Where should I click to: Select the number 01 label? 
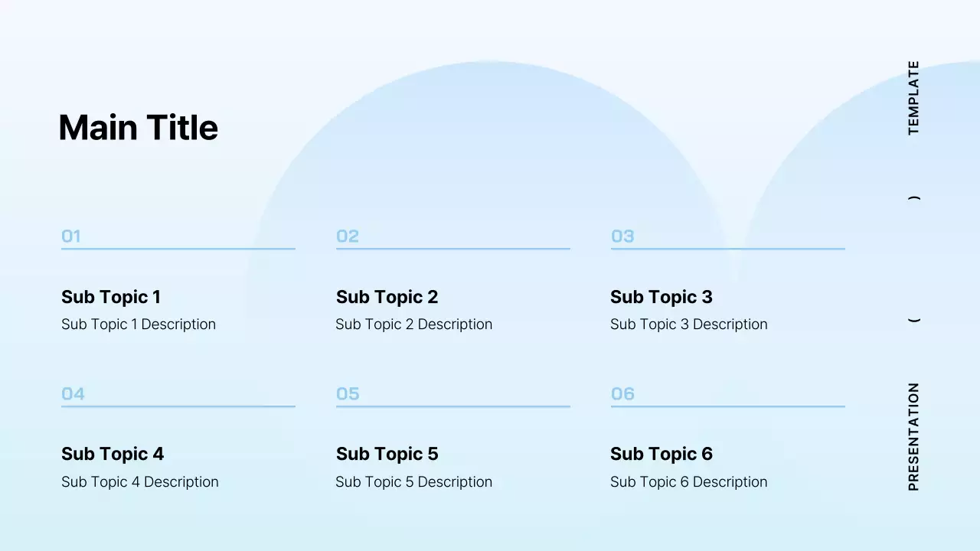pos(71,236)
